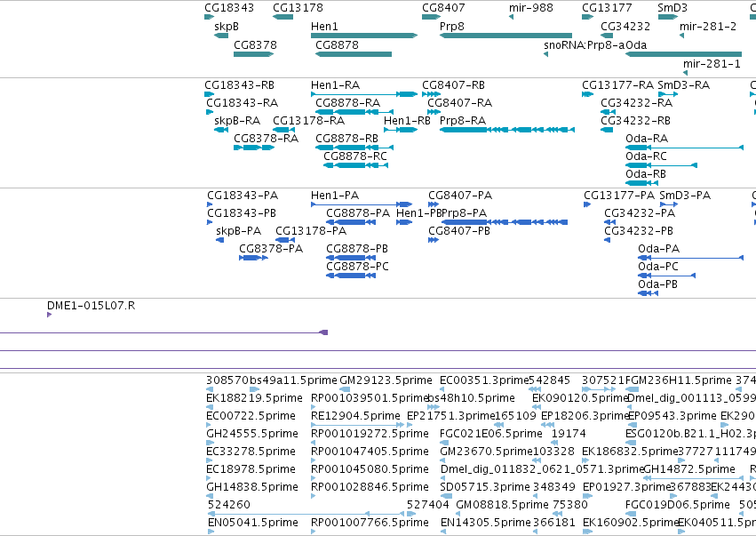This screenshot has width=756, height=536.
Task: Click the Prp8-RA transcript
Action: pyautogui.click(x=507, y=130)
